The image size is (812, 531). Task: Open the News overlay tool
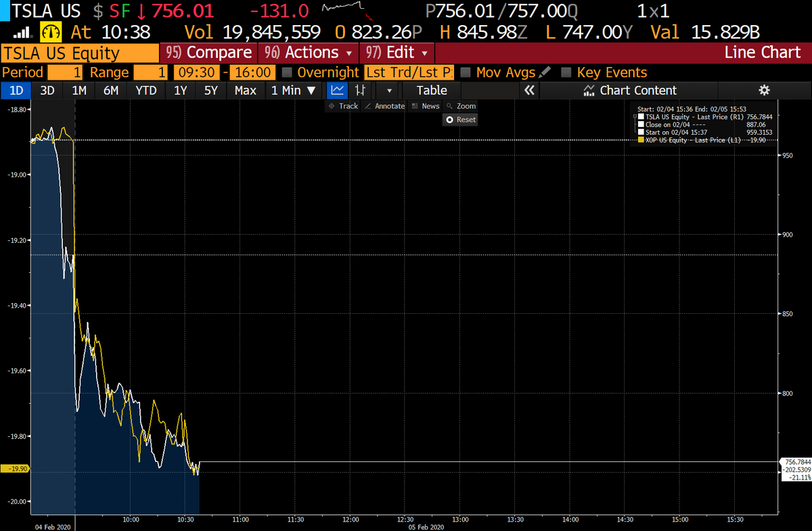pos(426,106)
